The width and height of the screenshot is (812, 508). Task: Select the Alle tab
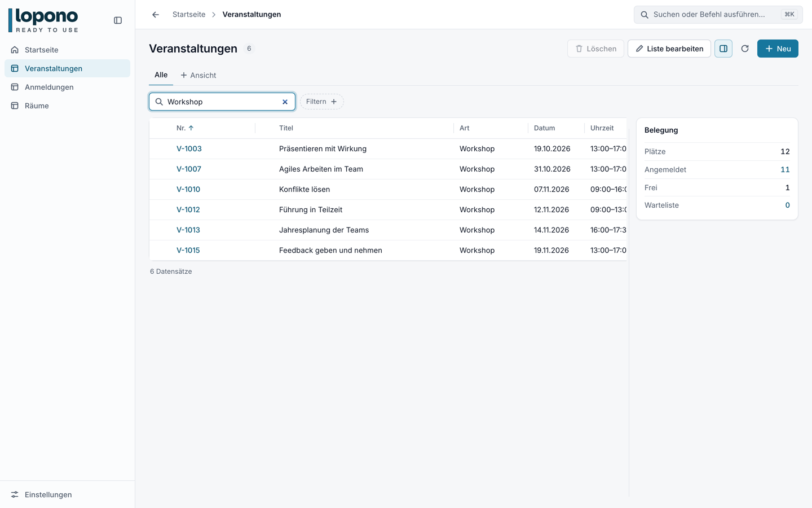pos(161,75)
